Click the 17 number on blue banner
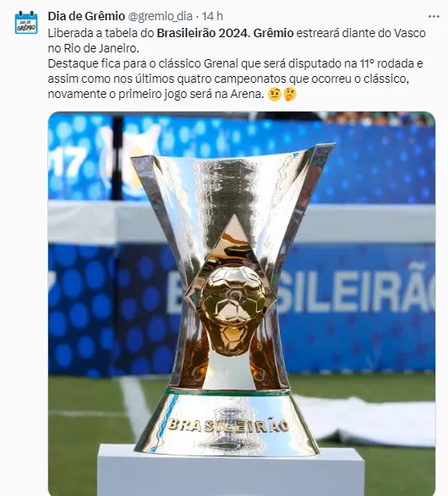 tap(68, 161)
